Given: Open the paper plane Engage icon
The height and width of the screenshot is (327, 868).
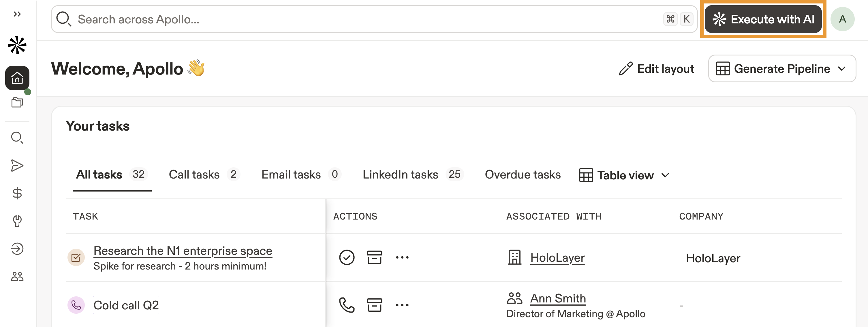Looking at the screenshot, I should (17, 165).
